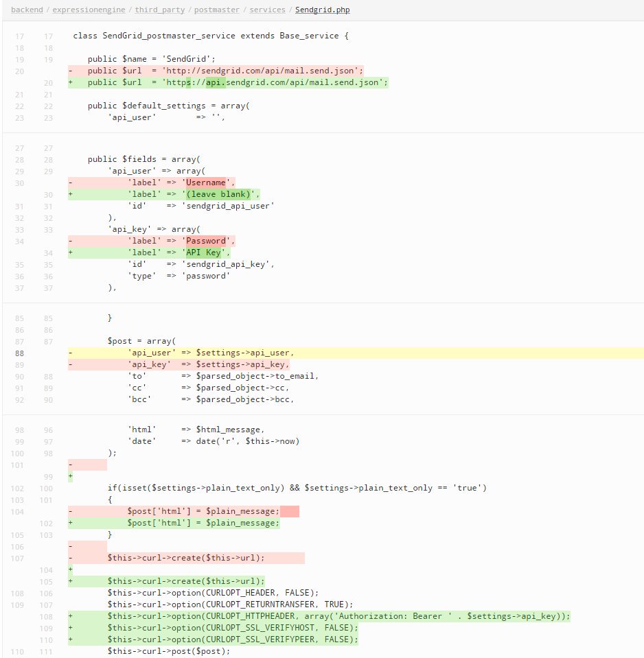The image size is (644, 658).
Task: Select the added 'API Key' label line
Action: [x=149, y=252]
